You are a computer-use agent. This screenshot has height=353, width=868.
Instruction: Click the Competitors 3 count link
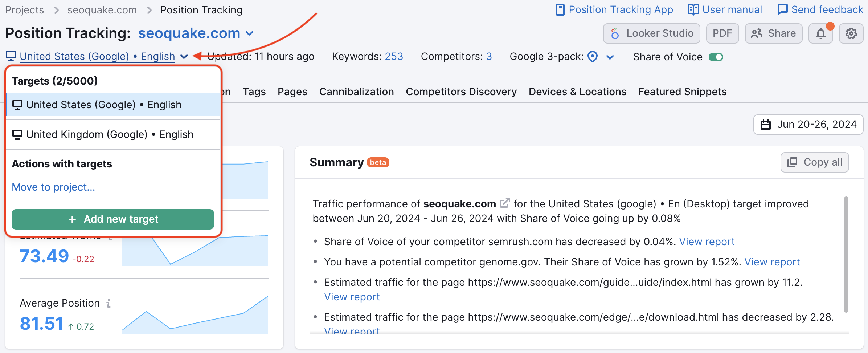pos(489,57)
